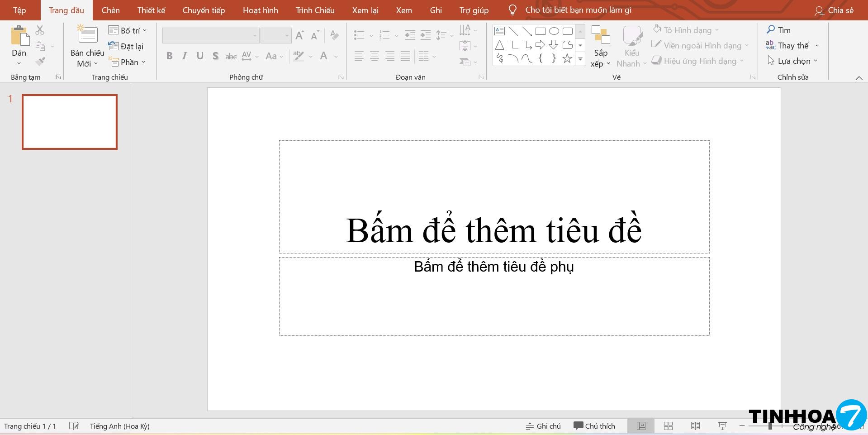
Task: Expand the Lựa chọn dropdown
Action: point(793,61)
